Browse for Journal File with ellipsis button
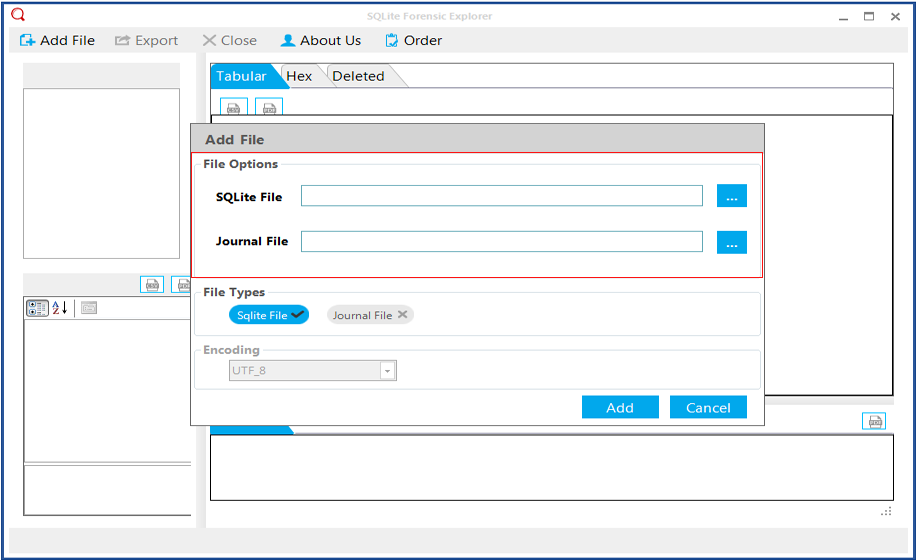The image size is (916, 560). [x=731, y=242]
